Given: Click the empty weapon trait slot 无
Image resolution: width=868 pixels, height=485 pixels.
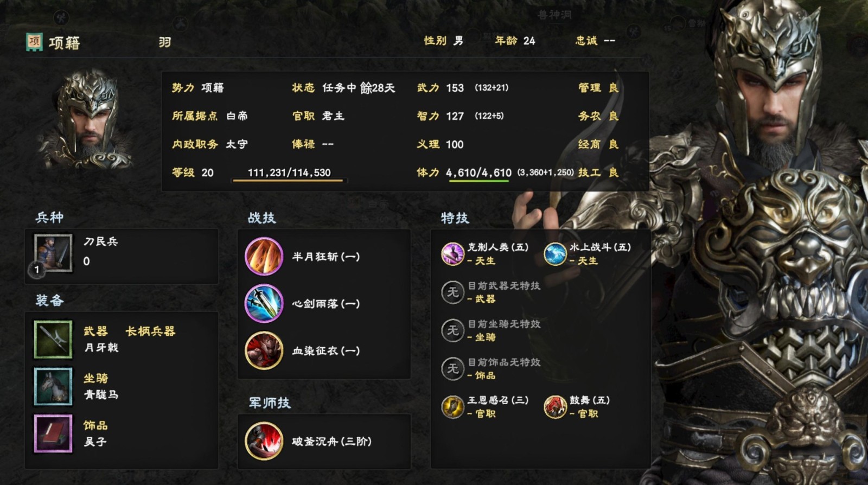Looking at the screenshot, I should tap(452, 292).
